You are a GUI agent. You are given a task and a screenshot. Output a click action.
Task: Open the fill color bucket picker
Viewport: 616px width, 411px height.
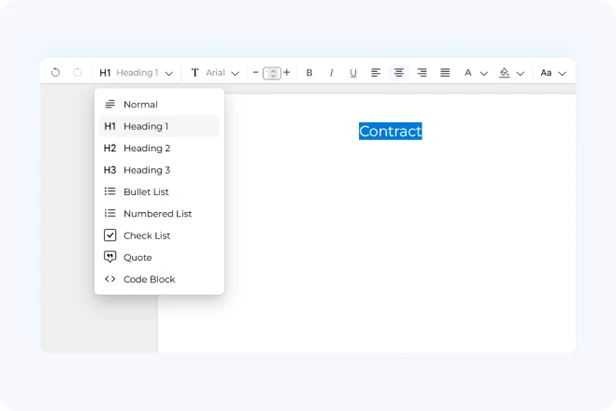pos(511,73)
